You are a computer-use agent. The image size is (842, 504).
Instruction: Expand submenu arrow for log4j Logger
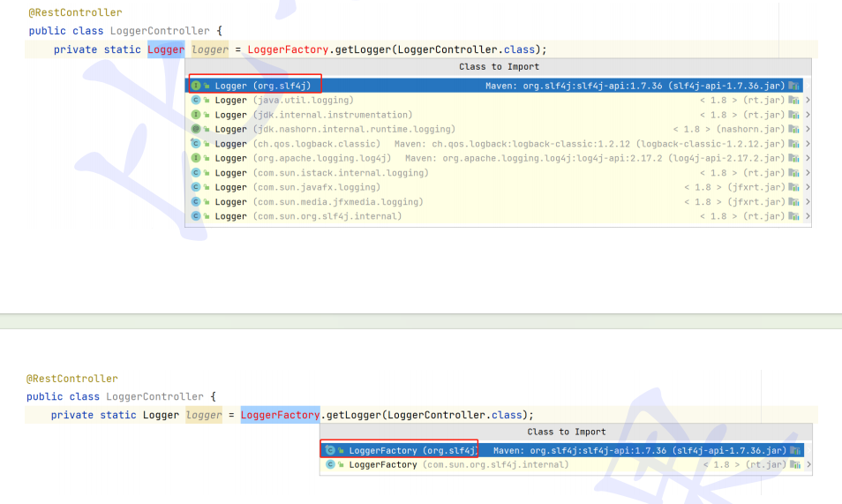[x=807, y=158]
